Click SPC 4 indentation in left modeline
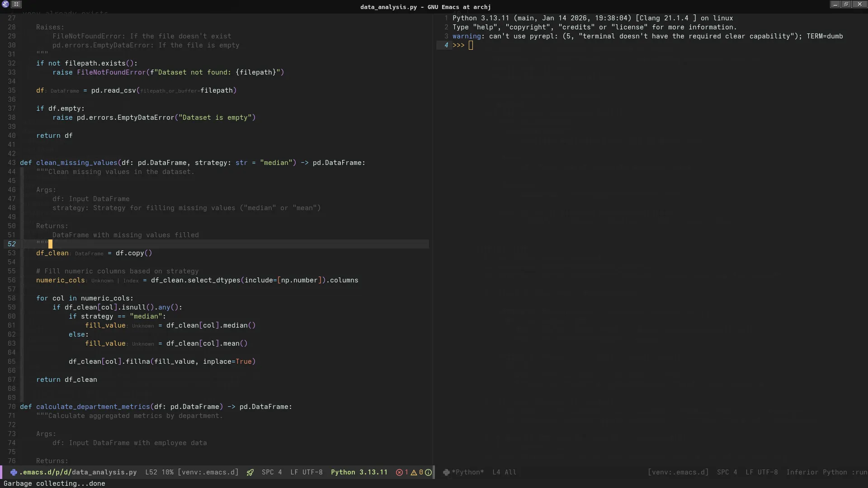868x488 pixels. pos(272,472)
